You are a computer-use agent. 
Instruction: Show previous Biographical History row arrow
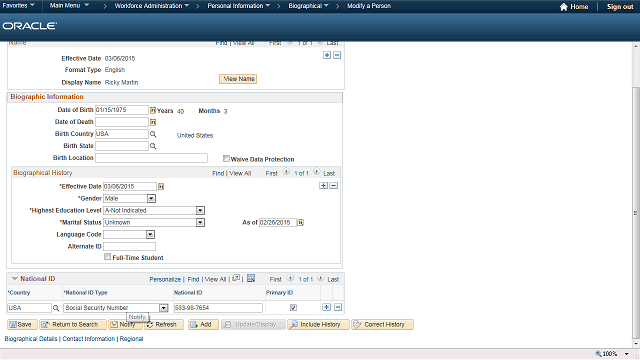tap(286, 172)
